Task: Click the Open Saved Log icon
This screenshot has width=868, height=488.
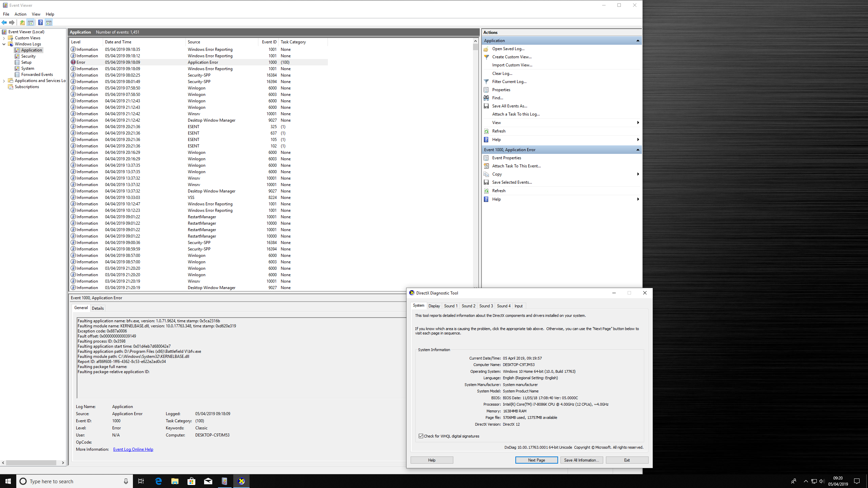Action: (x=486, y=49)
